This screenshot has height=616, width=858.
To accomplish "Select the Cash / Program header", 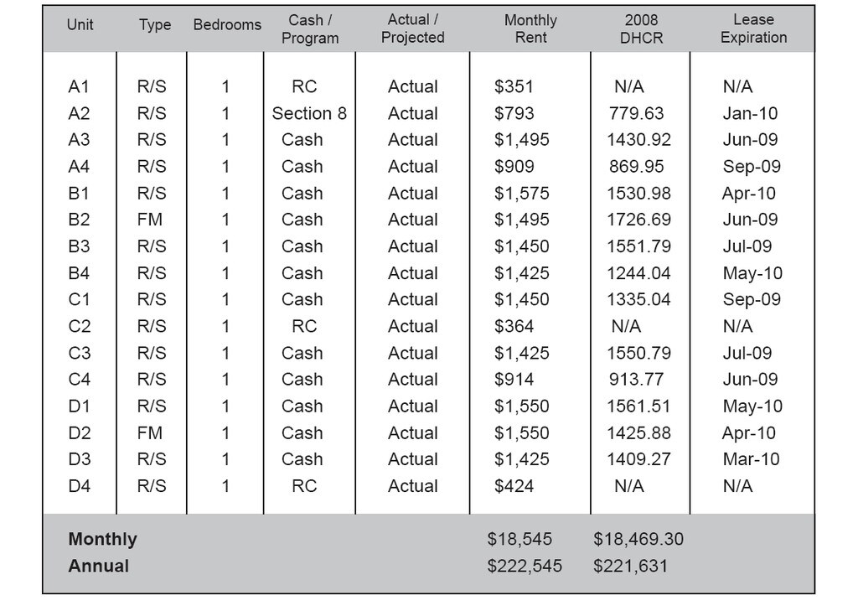I will (x=310, y=29).
